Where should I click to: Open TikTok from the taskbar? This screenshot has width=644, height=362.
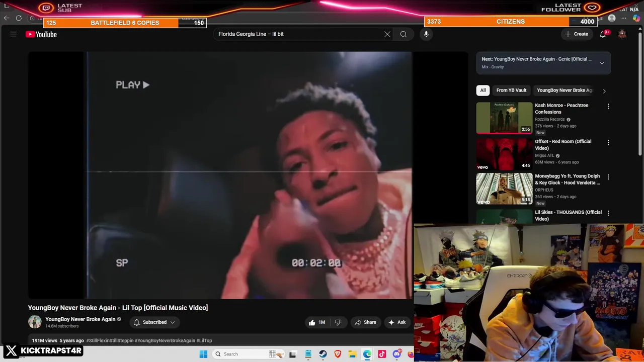click(x=382, y=354)
